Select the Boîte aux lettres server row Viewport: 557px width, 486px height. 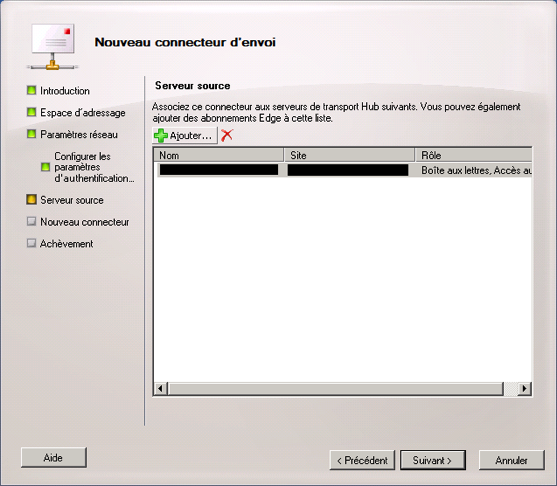point(343,170)
